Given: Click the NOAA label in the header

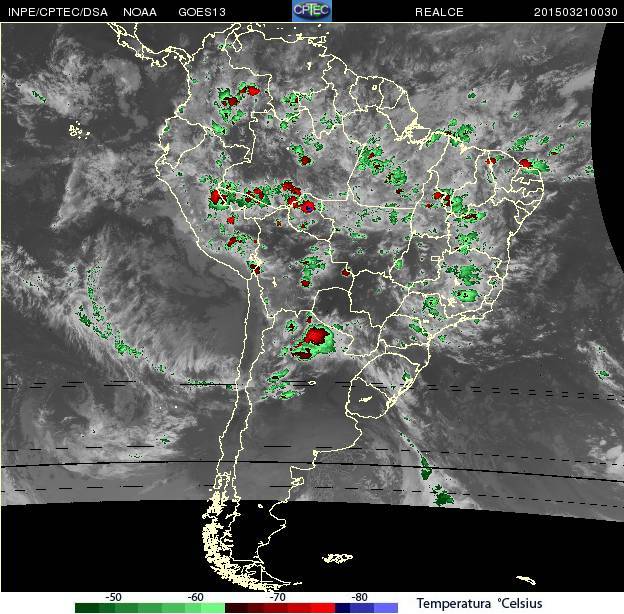Looking at the screenshot, I should [140, 12].
